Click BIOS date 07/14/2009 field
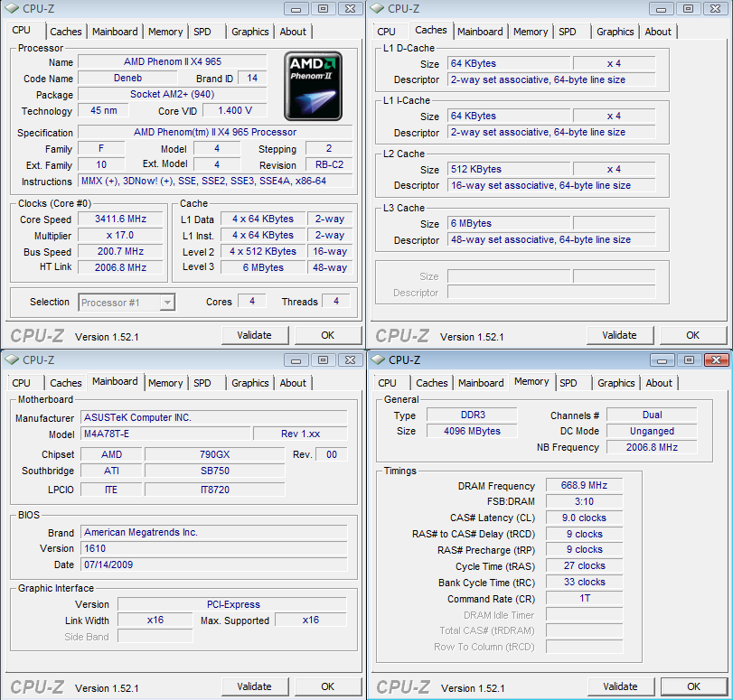The image size is (733, 700). pos(214,565)
